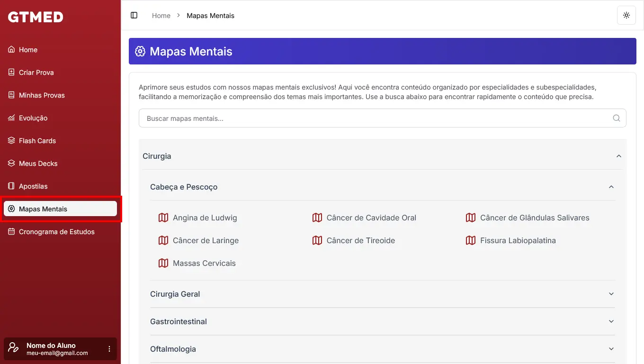
Task: Click the Home house icon in sidebar
Action: tap(11, 50)
